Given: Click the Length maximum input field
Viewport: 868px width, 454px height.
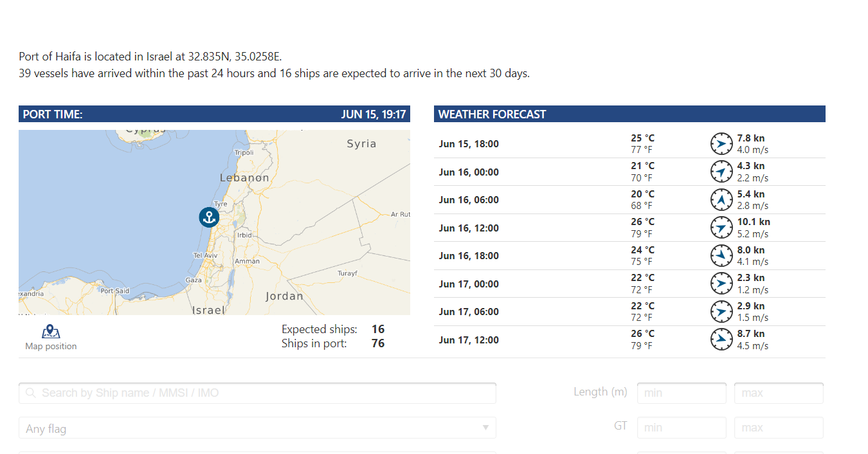Looking at the screenshot, I should click(778, 393).
